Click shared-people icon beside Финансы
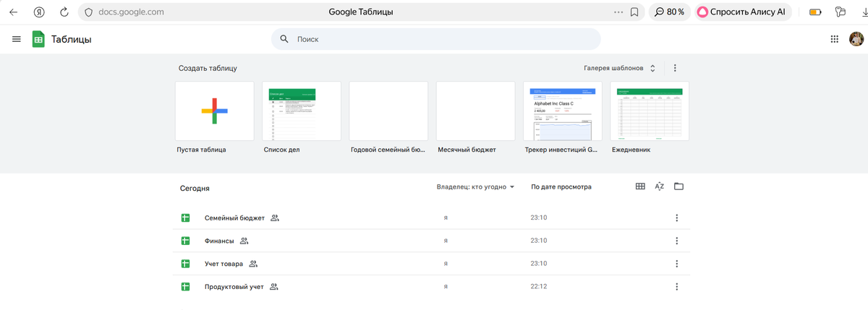Image resolution: width=868 pixels, height=310 pixels. [x=244, y=241]
